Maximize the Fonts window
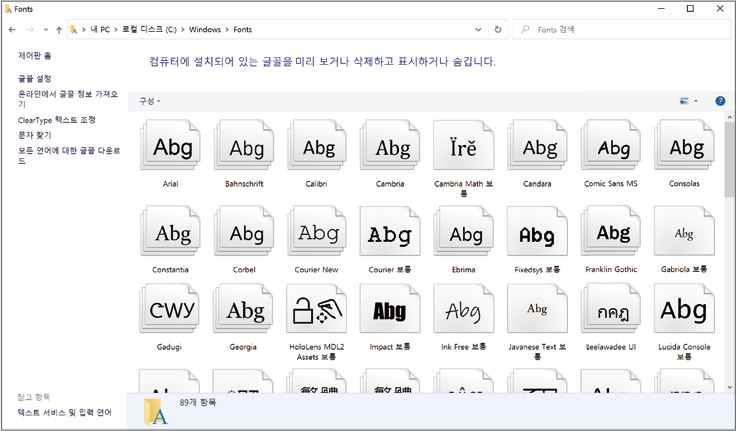The height and width of the screenshot is (431, 736). 690,8
